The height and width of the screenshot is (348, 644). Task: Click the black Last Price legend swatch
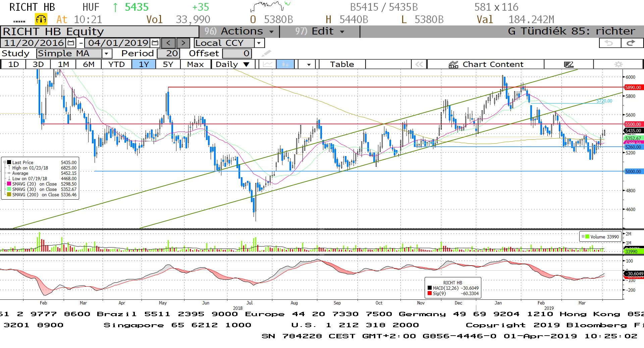[x=9, y=162]
